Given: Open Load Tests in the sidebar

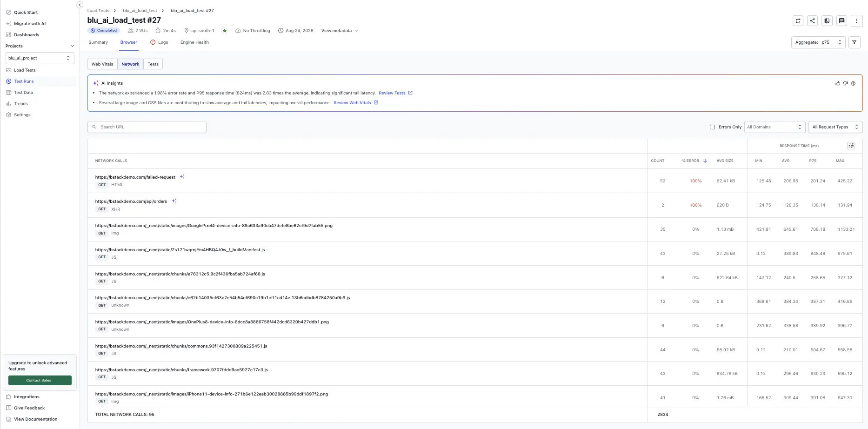Looking at the screenshot, I should pos(25,70).
